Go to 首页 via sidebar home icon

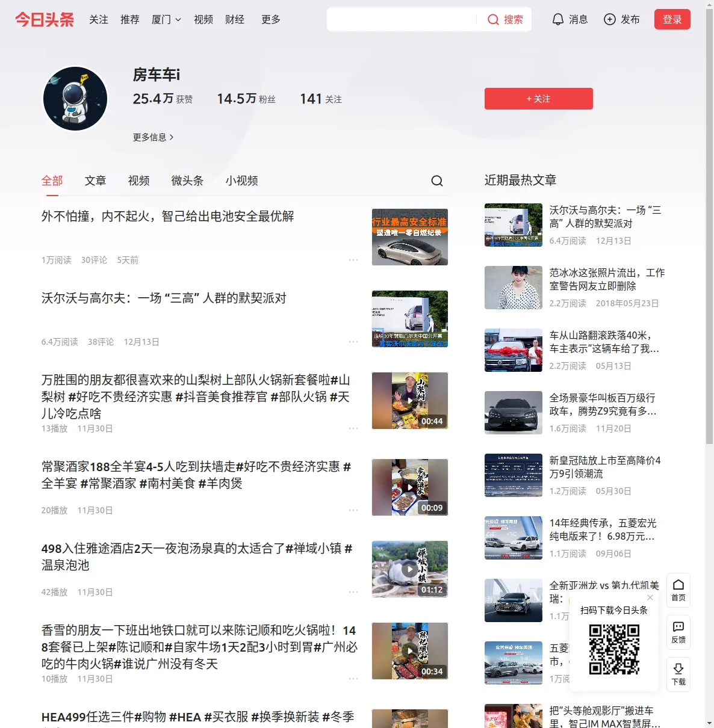[678, 590]
